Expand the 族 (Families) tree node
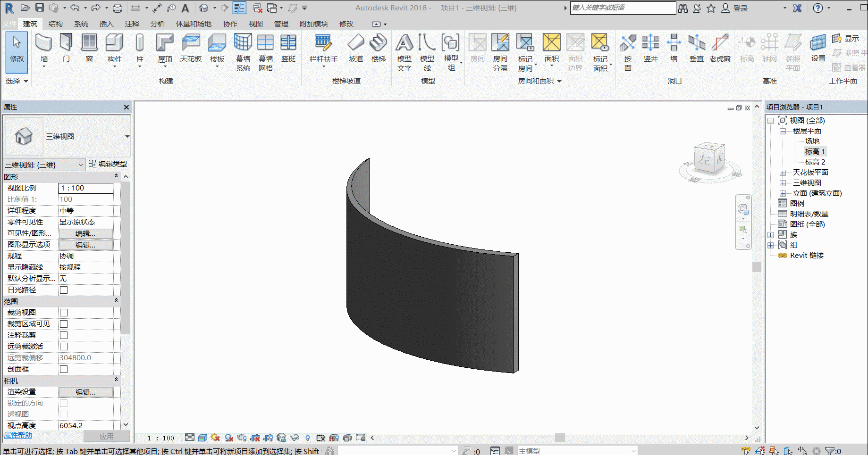868x455 pixels. pos(770,235)
